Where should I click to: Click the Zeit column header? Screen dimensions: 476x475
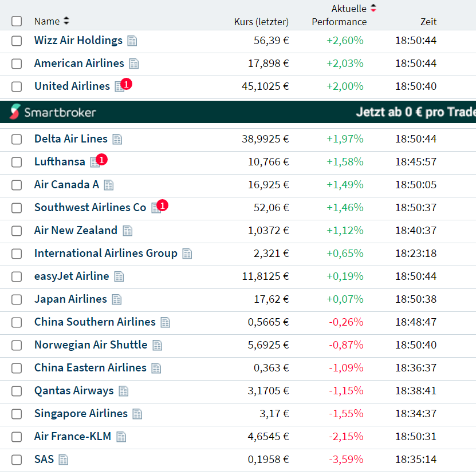tap(428, 22)
